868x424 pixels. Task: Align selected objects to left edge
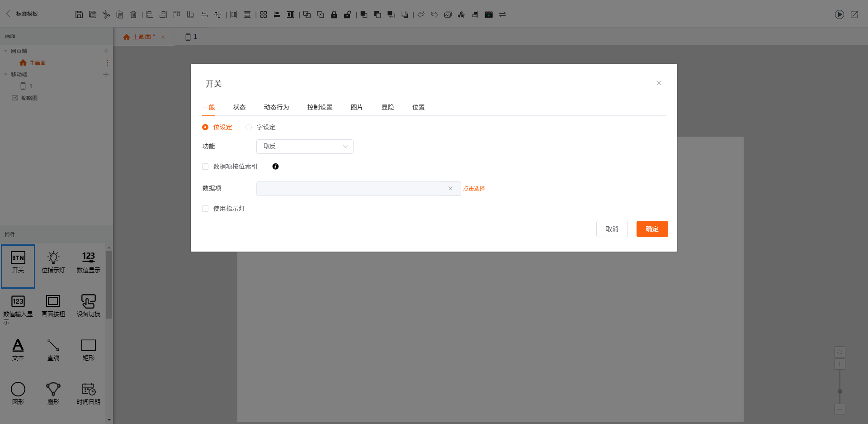click(150, 14)
